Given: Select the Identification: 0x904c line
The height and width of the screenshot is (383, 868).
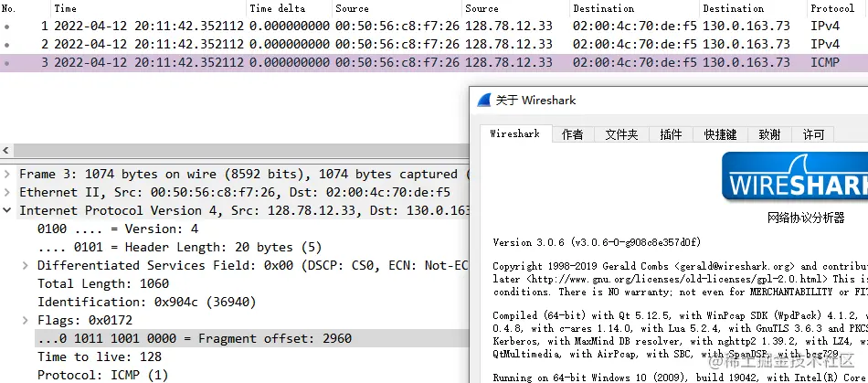Looking at the screenshot, I should click(147, 303).
